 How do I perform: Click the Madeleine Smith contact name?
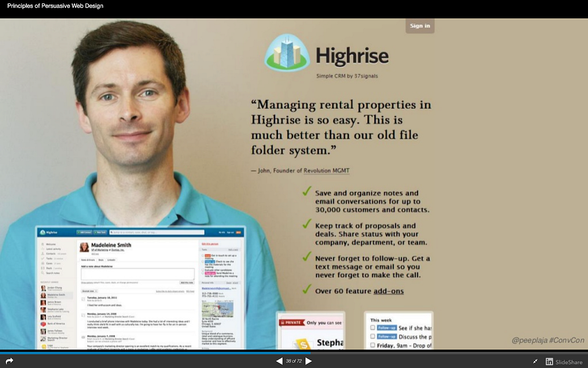point(111,245)
